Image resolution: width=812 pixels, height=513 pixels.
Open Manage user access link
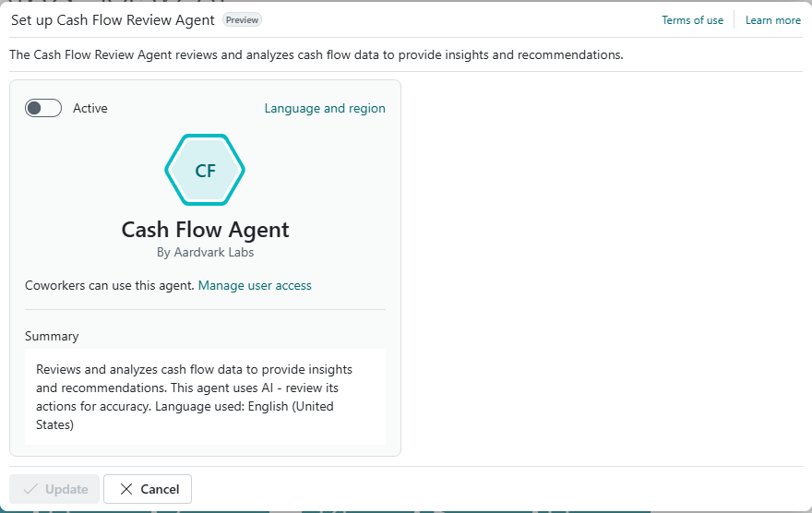click(x=255, y=285)
